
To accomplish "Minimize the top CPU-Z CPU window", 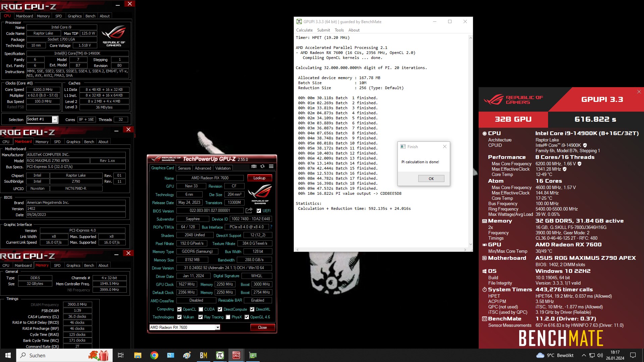I will pyautogui.click(x=118, y=5).
